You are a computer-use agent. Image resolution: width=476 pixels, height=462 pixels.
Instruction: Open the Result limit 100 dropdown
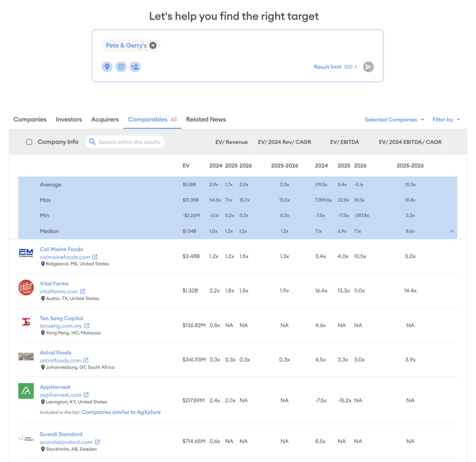point(336,67)
